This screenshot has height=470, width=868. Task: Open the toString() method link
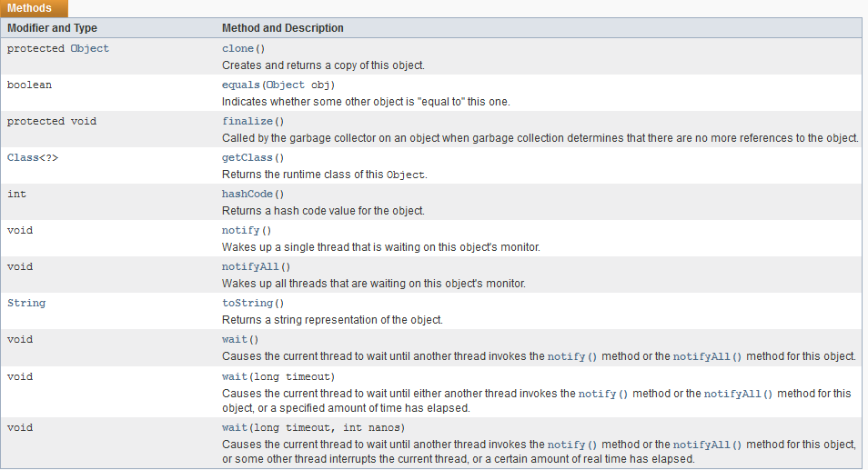pyautogui.click(x=247, y=304)
